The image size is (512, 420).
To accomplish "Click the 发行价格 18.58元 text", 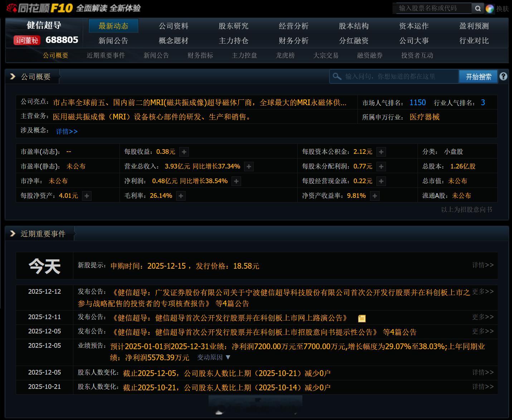I will (228, 266).
